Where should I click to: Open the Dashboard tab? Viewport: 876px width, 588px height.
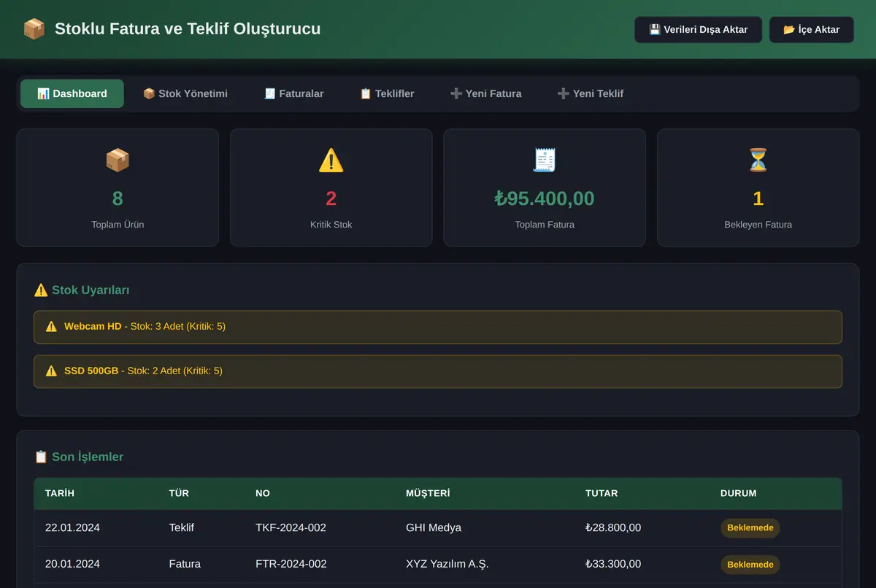72,93
